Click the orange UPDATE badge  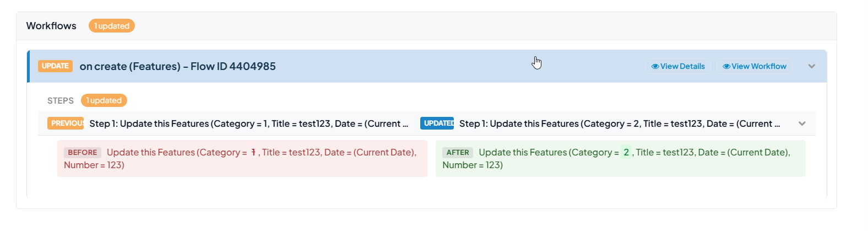[55, 66]
